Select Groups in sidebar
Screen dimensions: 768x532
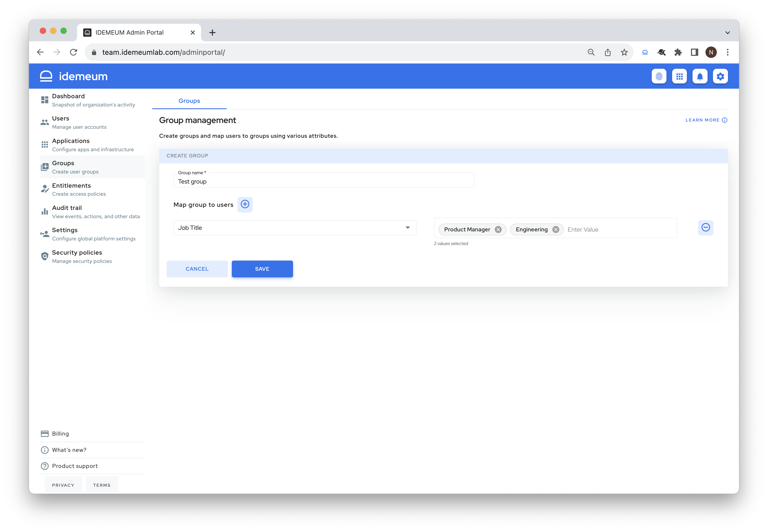pyautogui.click(x=92, y=167)
